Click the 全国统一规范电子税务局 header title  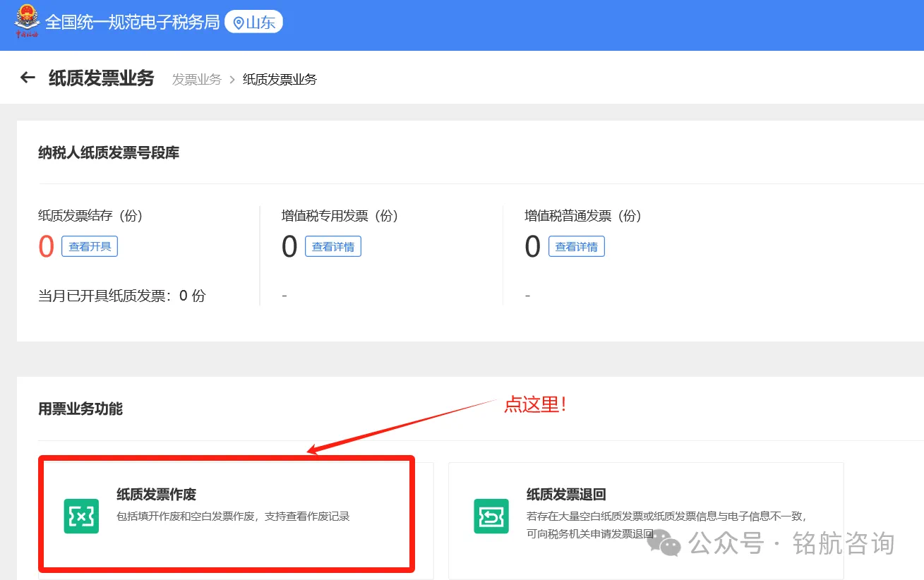133,23
